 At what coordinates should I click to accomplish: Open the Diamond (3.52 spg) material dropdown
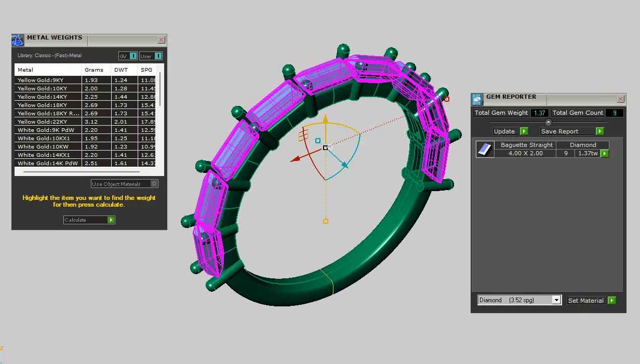click(519, 300)
